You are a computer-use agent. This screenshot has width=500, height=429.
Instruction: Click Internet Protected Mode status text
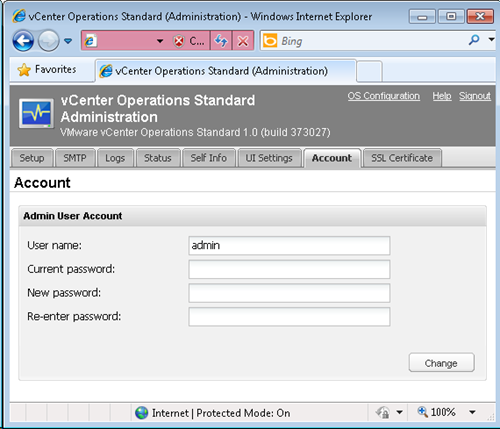point(221,413)
